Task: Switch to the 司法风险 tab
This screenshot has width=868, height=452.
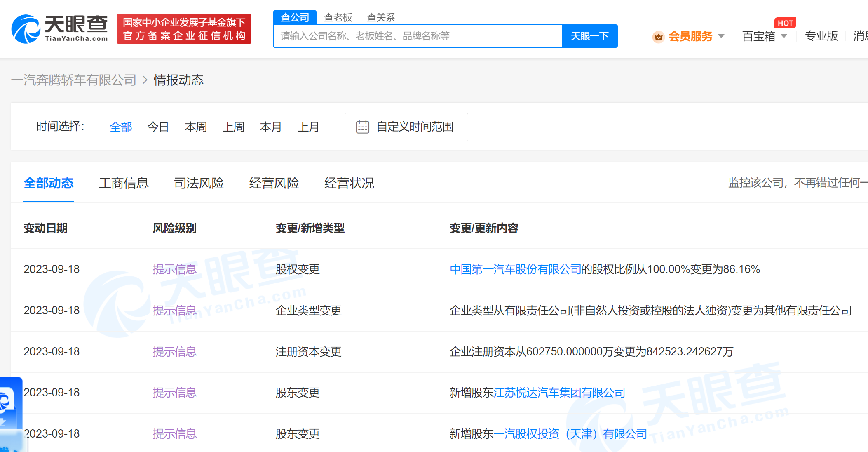Action: point(199,183)
